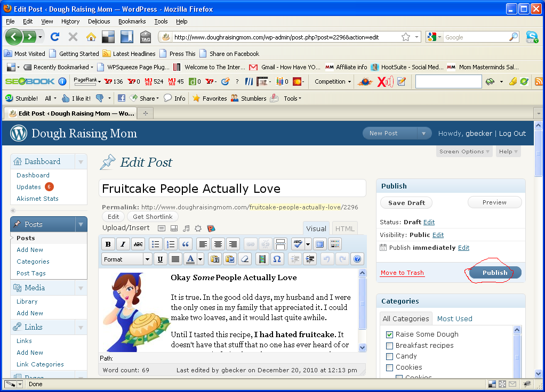The width and height of the screenshot is (545, 392).
Task: Open spellchecker language dropdown arrow
Action: pyautogui.click(x=308, y=244)
